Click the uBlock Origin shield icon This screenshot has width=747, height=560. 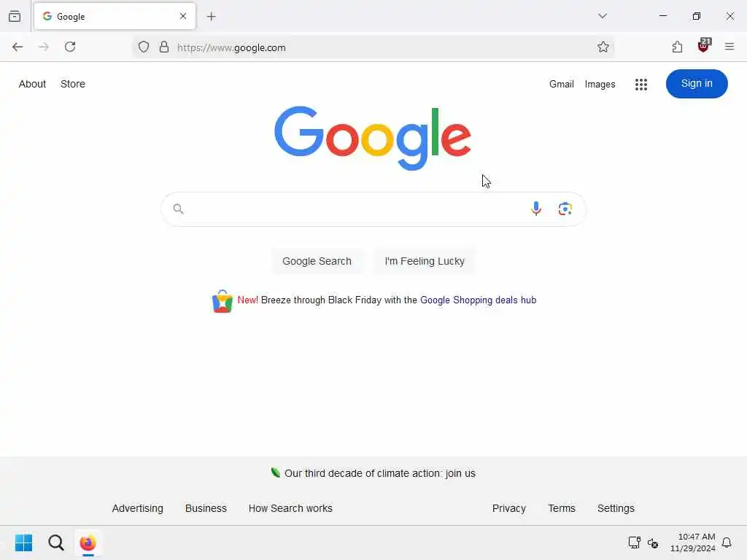click(704, 46)
